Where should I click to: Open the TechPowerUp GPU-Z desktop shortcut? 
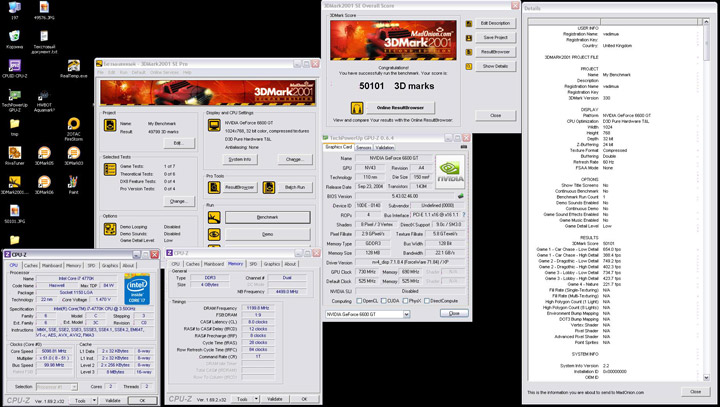pos(14,96)
